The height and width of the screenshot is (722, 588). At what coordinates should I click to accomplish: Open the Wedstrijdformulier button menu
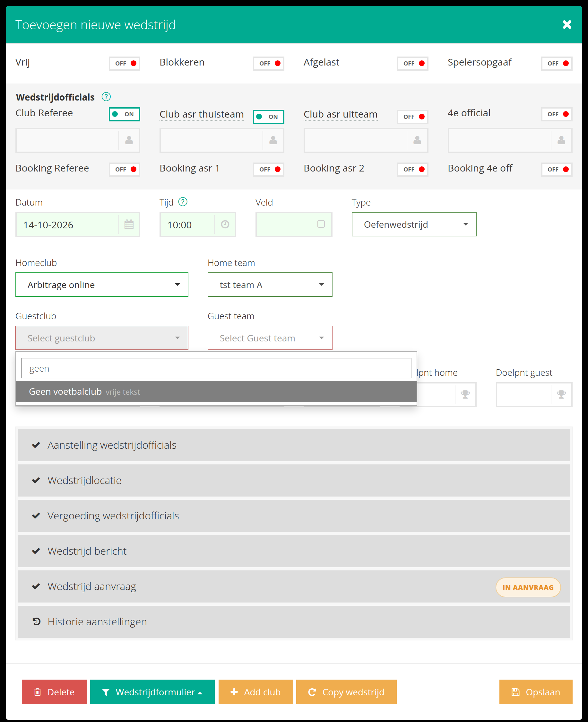(152, 692)
